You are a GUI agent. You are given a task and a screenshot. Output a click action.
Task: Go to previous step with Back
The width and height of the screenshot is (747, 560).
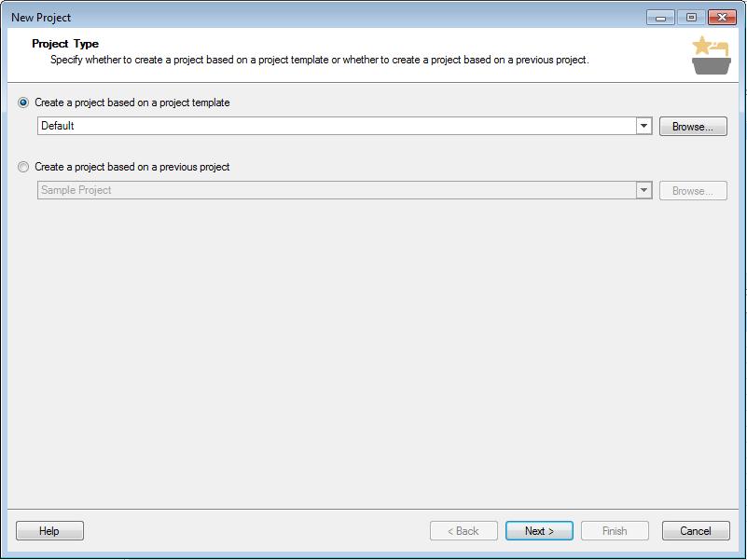point(463,531)
